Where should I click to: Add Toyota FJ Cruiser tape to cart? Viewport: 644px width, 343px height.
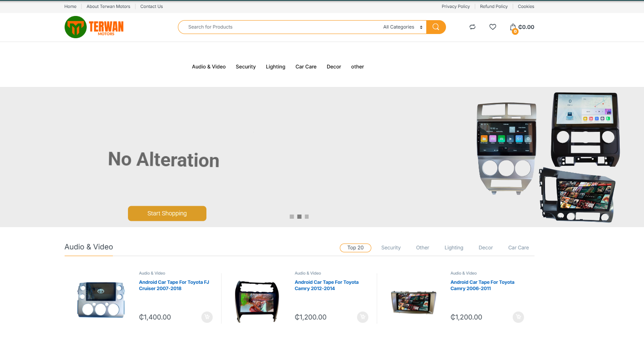click(207, 317)
